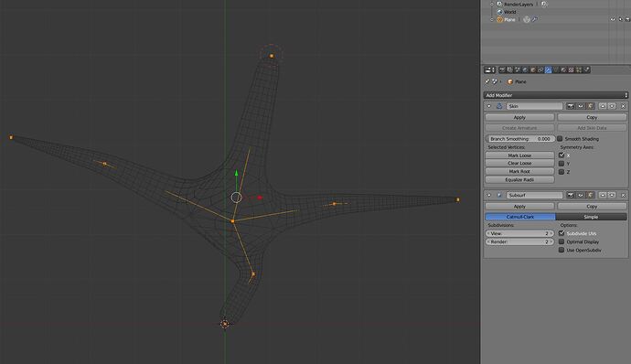Enable the Use OpenSubdiv checkbox
The height and width of the screenshot is (364, 631).
click(561, 251)
